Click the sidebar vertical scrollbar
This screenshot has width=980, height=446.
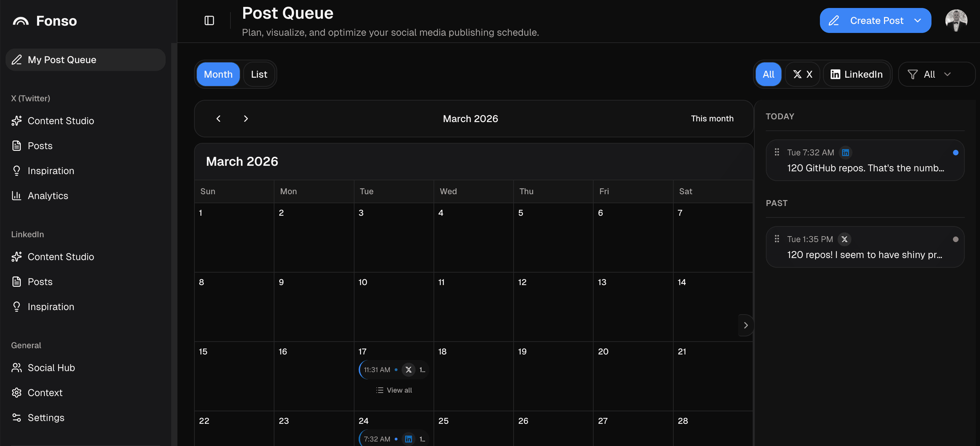pyautogui.click(x=174, y=244)
